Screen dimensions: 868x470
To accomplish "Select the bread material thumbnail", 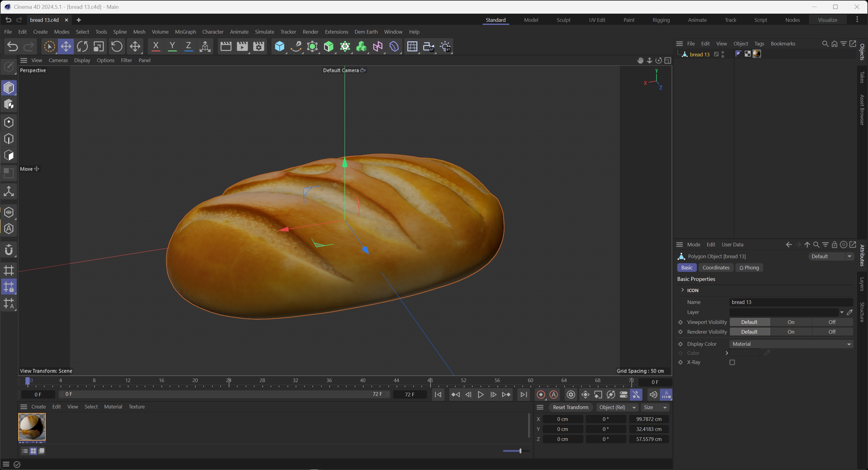I will click(x=32, y=427).
